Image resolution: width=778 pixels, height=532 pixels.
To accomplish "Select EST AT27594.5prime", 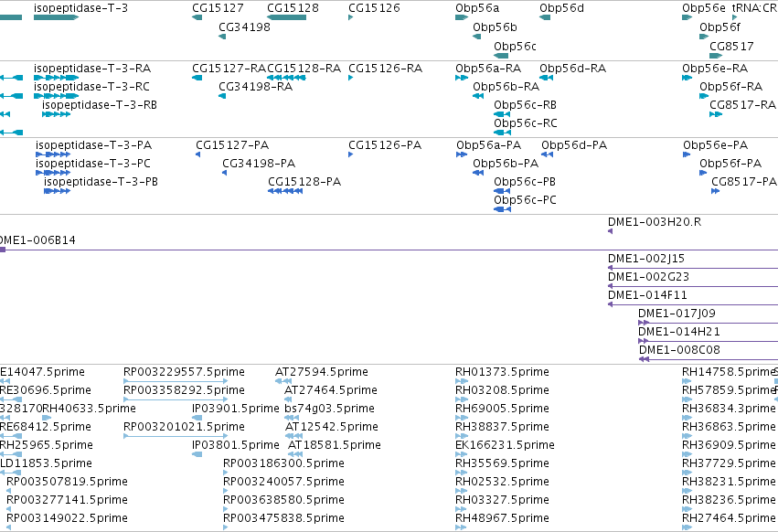I will pos(322,372).
